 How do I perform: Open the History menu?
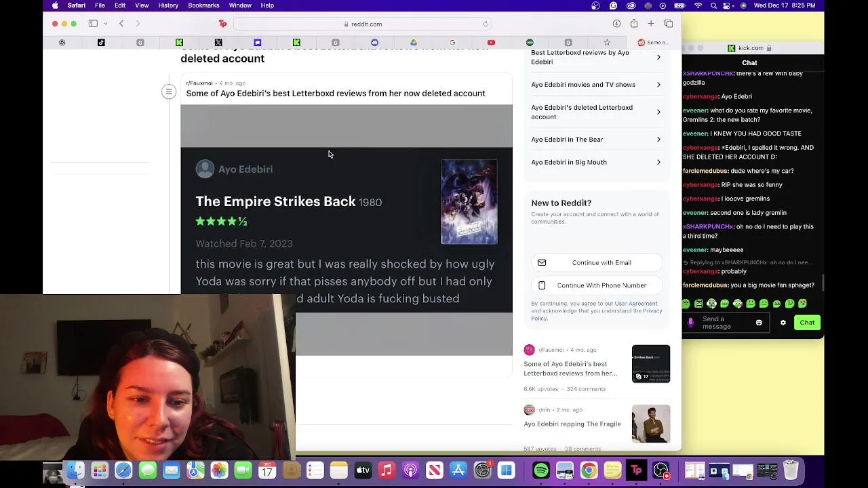click(168, 5)
